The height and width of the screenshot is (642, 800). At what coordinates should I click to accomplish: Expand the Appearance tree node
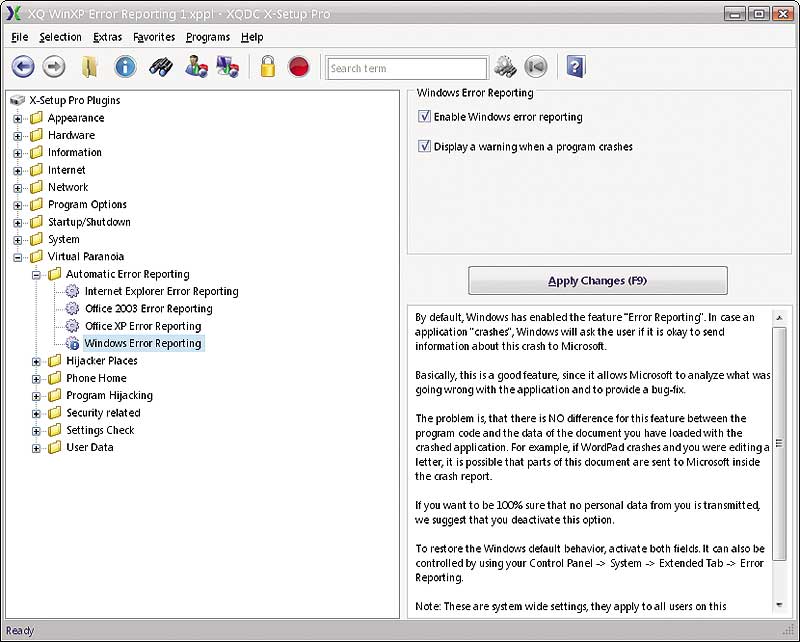point(17,118)
